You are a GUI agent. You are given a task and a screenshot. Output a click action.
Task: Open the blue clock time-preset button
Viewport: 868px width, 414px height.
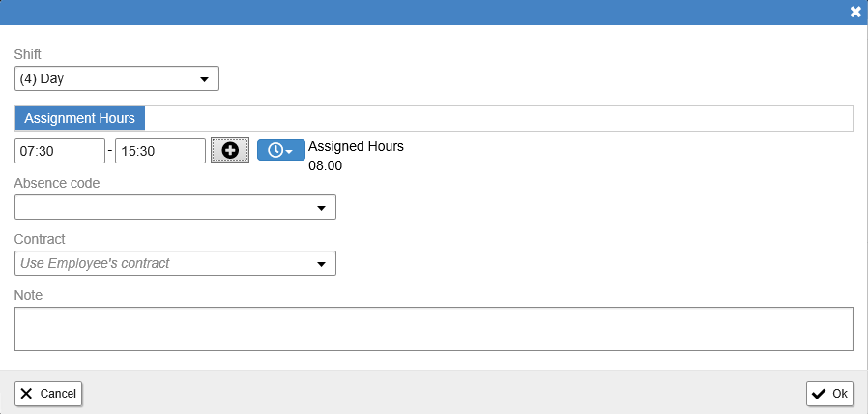[x=281, y=150]
